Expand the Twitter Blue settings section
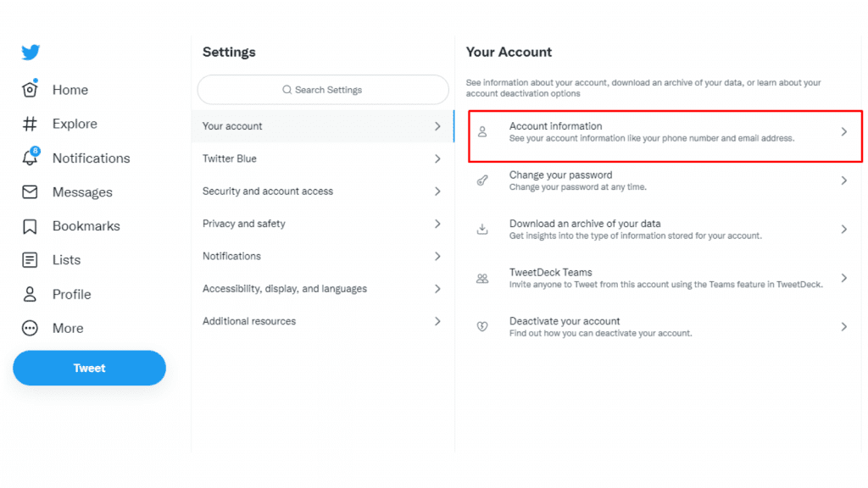Screen dimensions: 868x488 tap(322, 158)
